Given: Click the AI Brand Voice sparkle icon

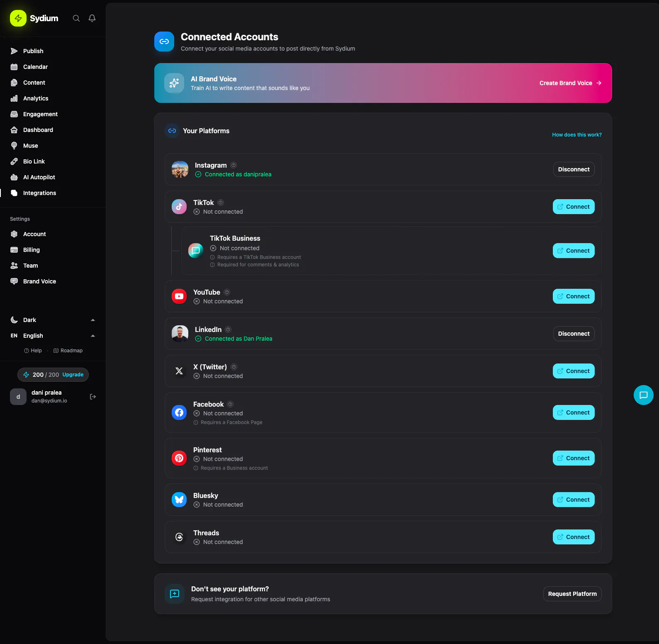Looking at the screenshot, I should pos(174,83).
